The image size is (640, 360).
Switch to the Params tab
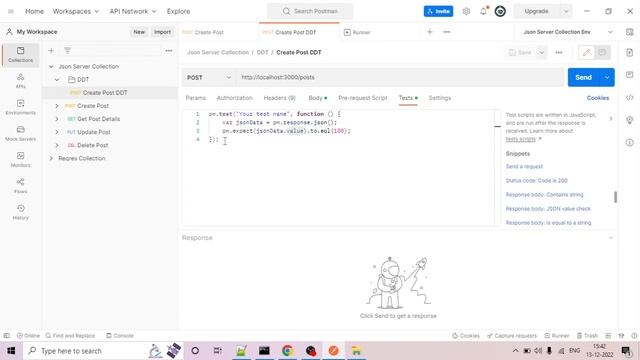[x=196, y=98]
